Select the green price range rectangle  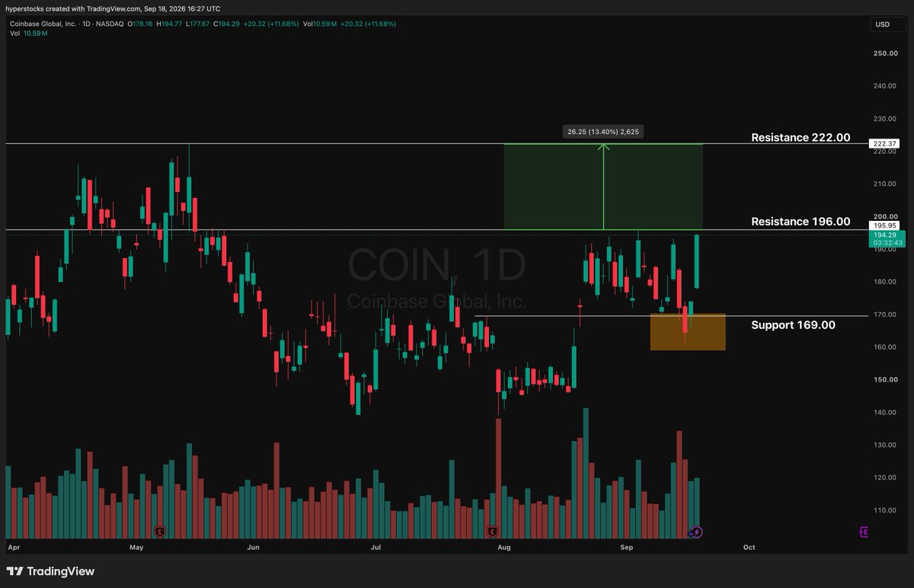pyautogui.click(x=603, y=187)
